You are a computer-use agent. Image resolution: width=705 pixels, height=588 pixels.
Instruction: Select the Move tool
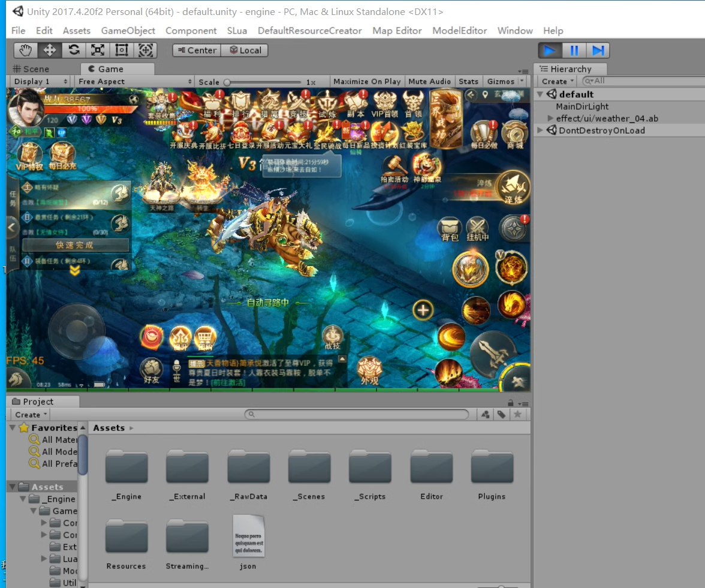[50, 50]
